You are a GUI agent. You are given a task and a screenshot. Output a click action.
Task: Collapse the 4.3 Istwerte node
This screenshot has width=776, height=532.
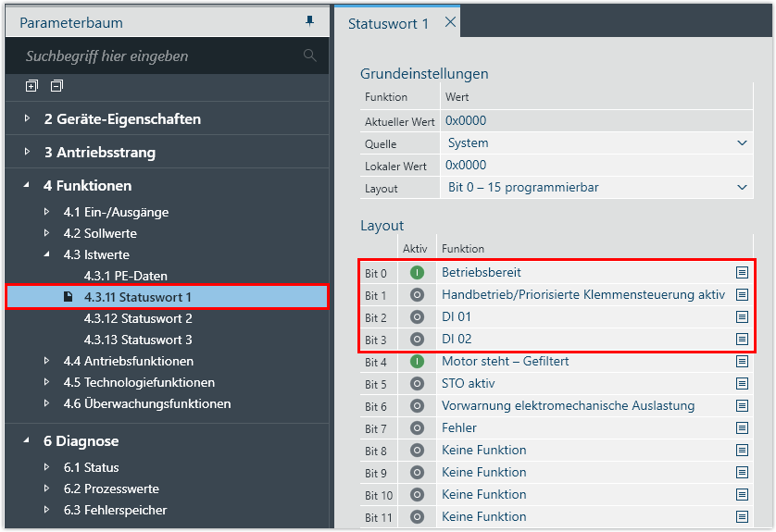47,254
